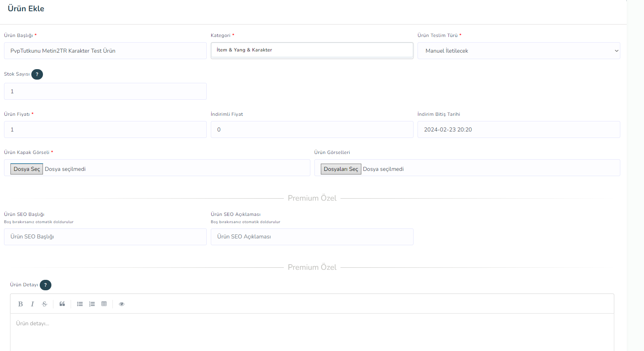Insert a blockquote using quote icon
This screenshot has height=351, width=644.
62,304
